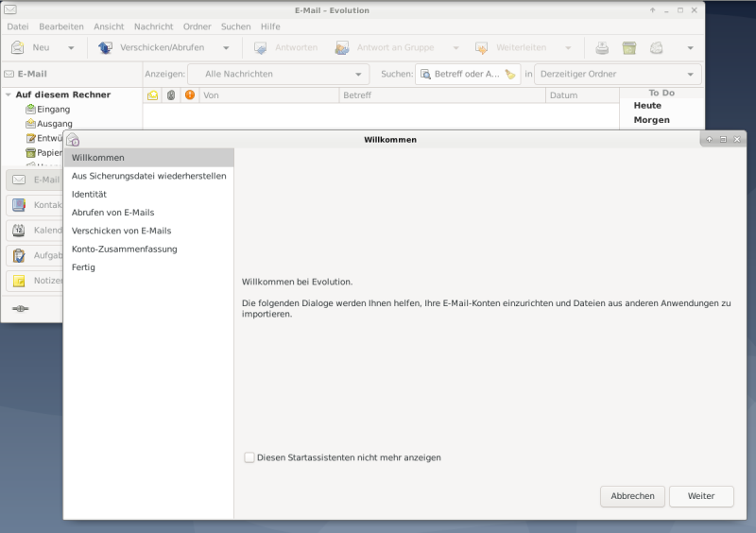Sort by Datum column header

tap(582, 95)
